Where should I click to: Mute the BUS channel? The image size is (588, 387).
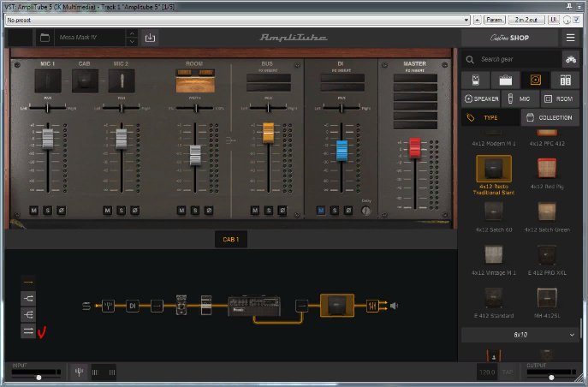255,211
